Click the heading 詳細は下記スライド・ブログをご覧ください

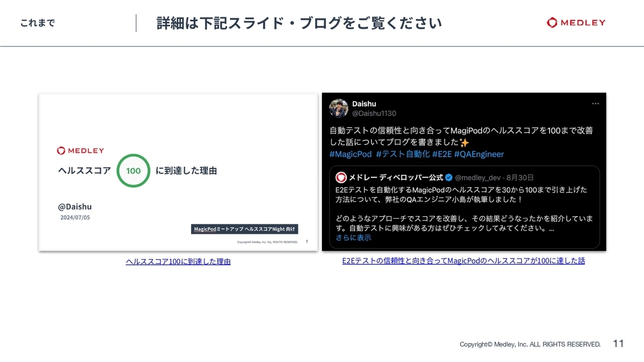[x=299, y=23]
